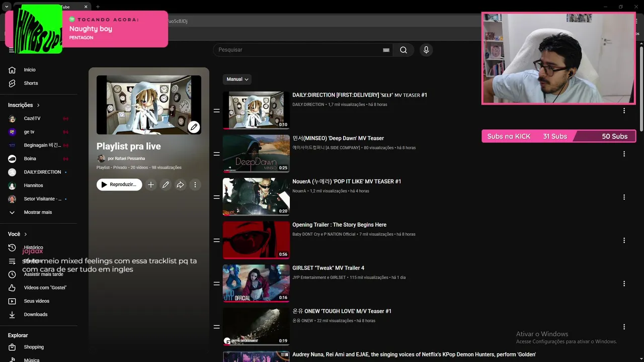Viewport: 644px width, 362px height.
Task: Open options menu for ONEW TOUGH LOVE teaser
Action: click(x=624, y=327)
